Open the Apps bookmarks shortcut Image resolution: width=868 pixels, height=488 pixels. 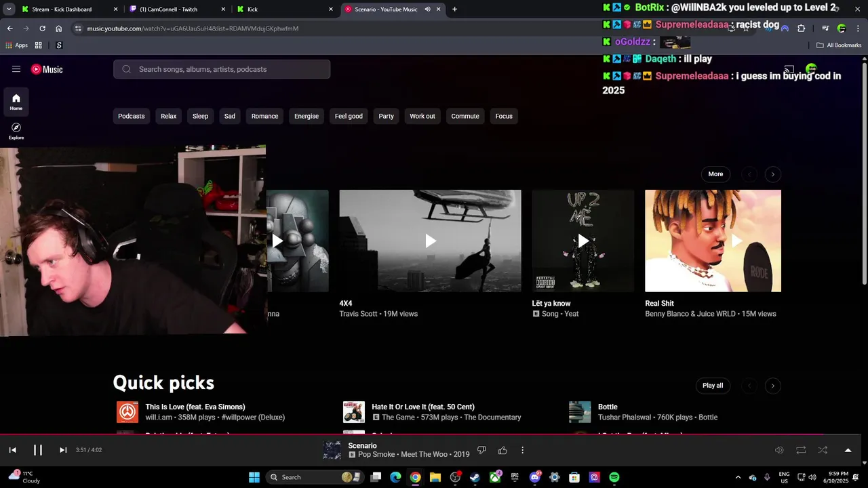17,45
